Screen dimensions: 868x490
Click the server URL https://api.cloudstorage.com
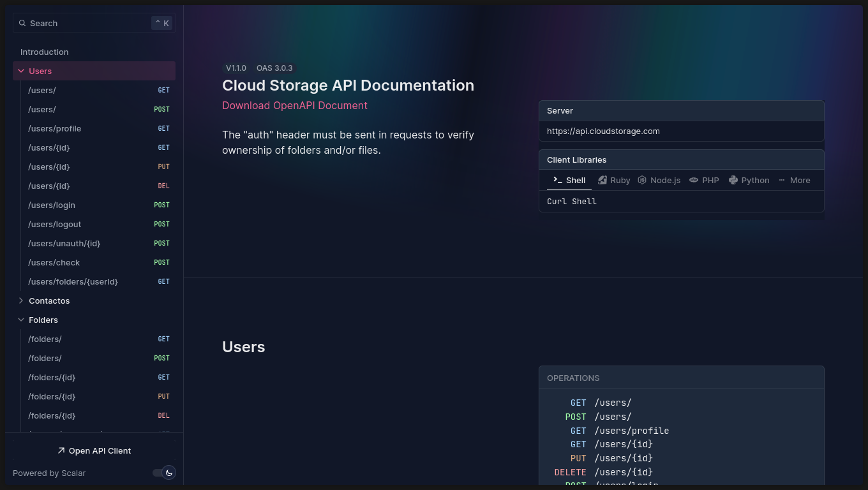point(603,131)
